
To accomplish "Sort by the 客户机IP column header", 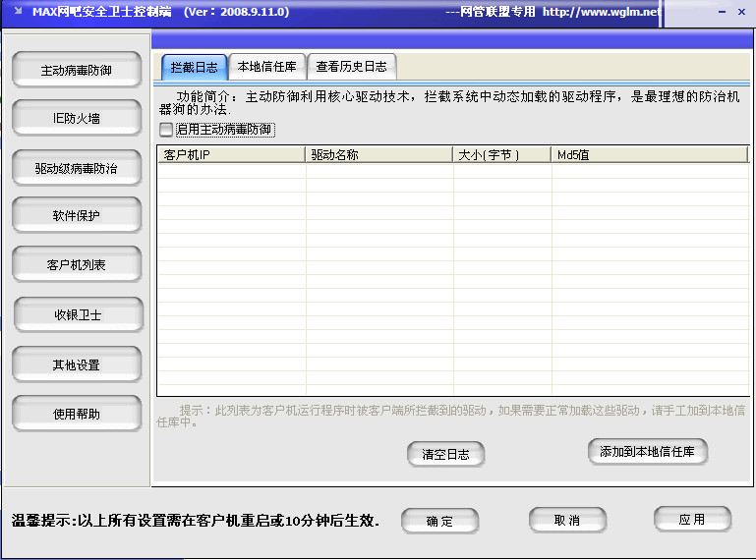I will click(x=231, y=154).
